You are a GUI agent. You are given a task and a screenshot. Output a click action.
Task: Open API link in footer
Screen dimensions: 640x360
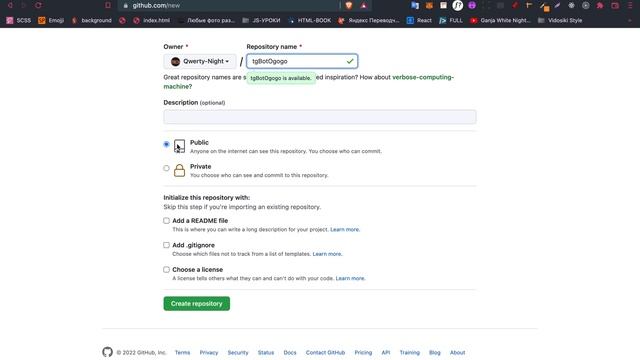(x=386, y=352)
